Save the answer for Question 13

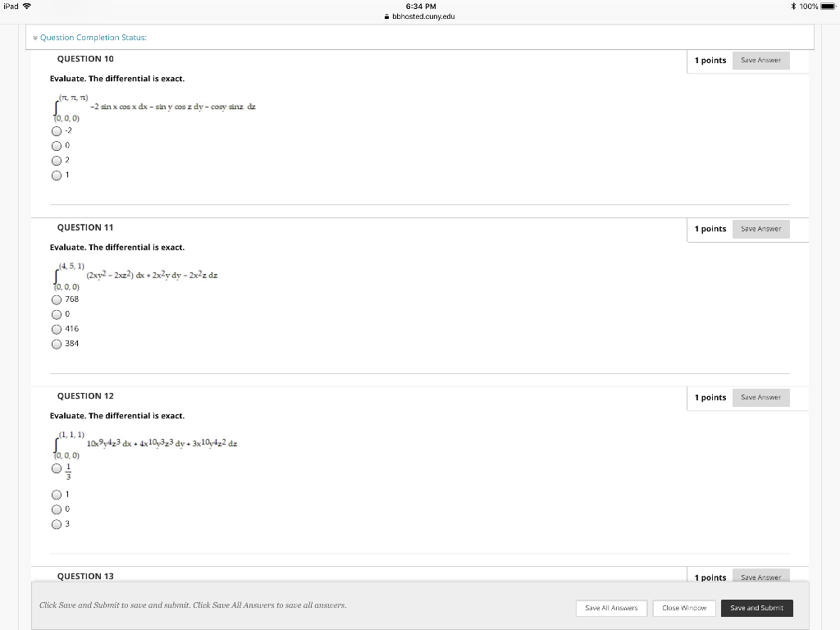[760, 577]
